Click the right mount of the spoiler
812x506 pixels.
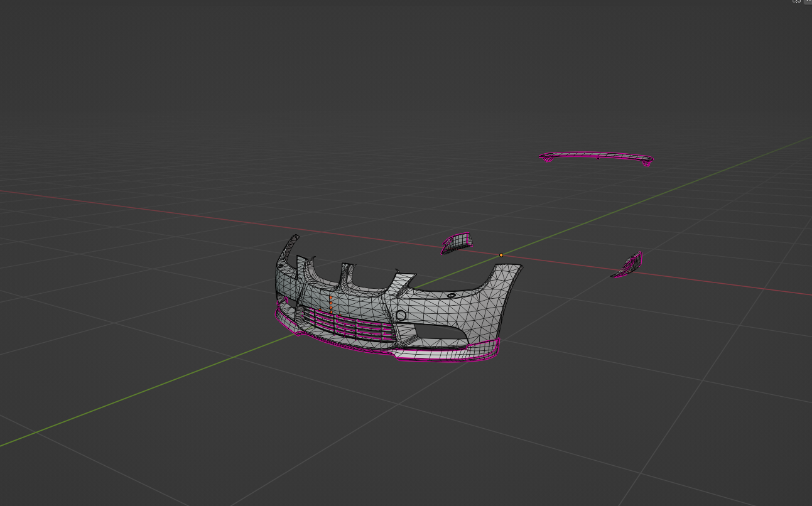[x=647, y=163]
